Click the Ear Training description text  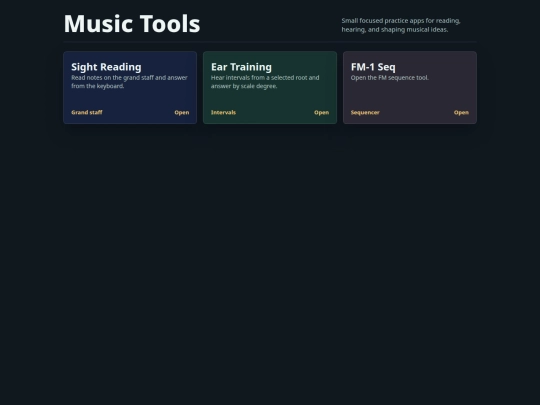pyautogui.click(x=265, y=82)
